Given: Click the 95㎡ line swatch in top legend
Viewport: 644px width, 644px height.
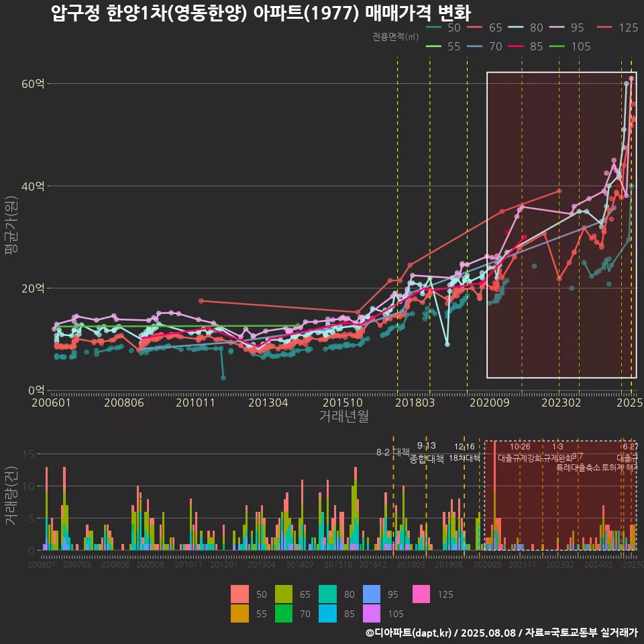Looking at the screenshot, I should click(557, 28).
